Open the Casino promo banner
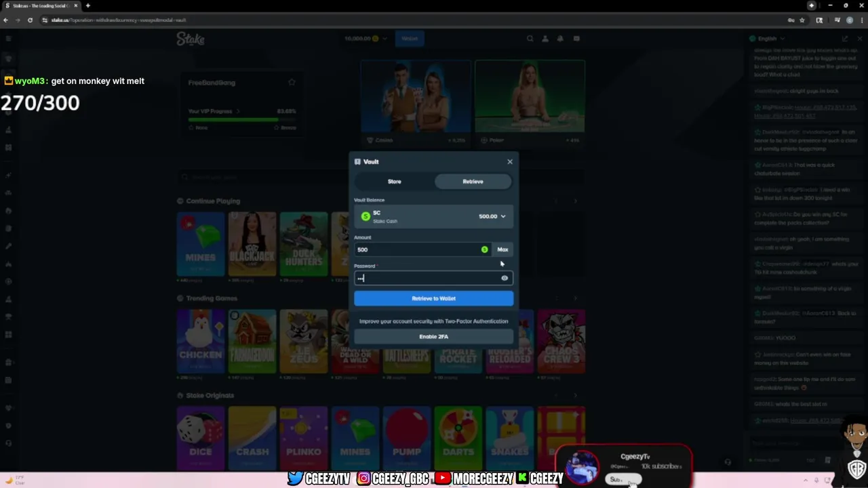The width and height of the screenshot is (868, 488). [415, 102]
